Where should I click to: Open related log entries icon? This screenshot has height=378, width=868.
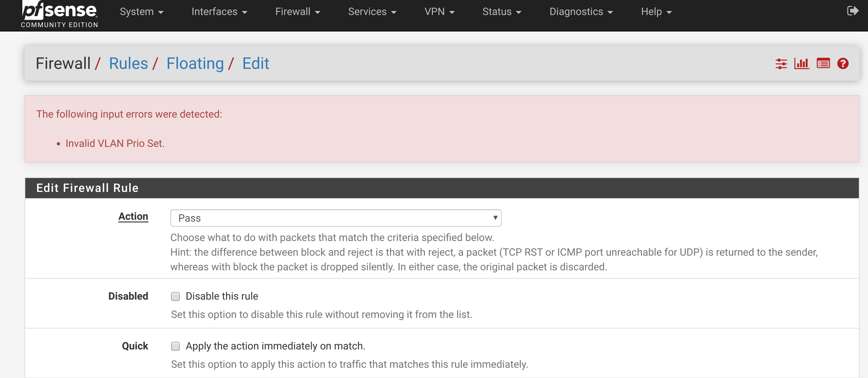click(823, 64)
